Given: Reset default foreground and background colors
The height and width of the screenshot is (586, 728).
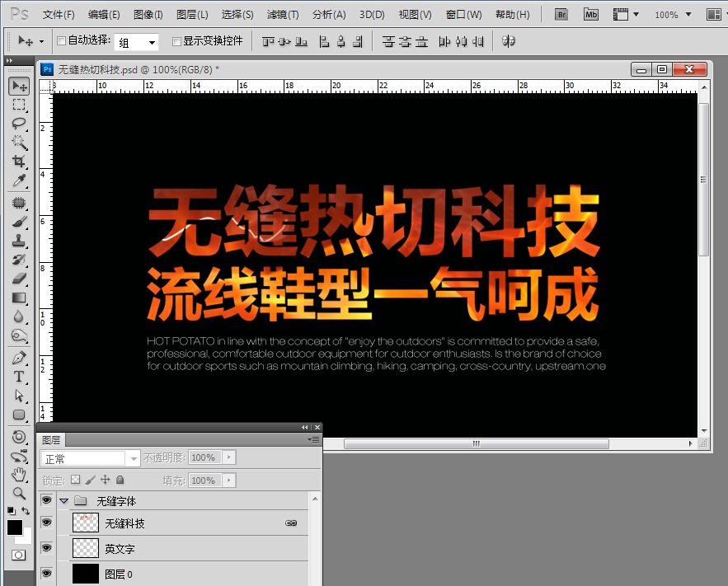Looking at the screenshot, I should coord(12,511).
